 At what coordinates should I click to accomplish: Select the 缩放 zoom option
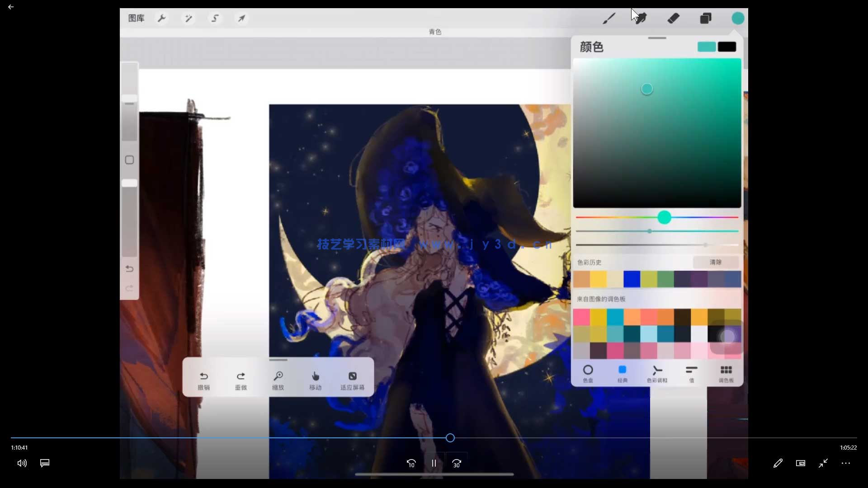[x=278, y=380]
